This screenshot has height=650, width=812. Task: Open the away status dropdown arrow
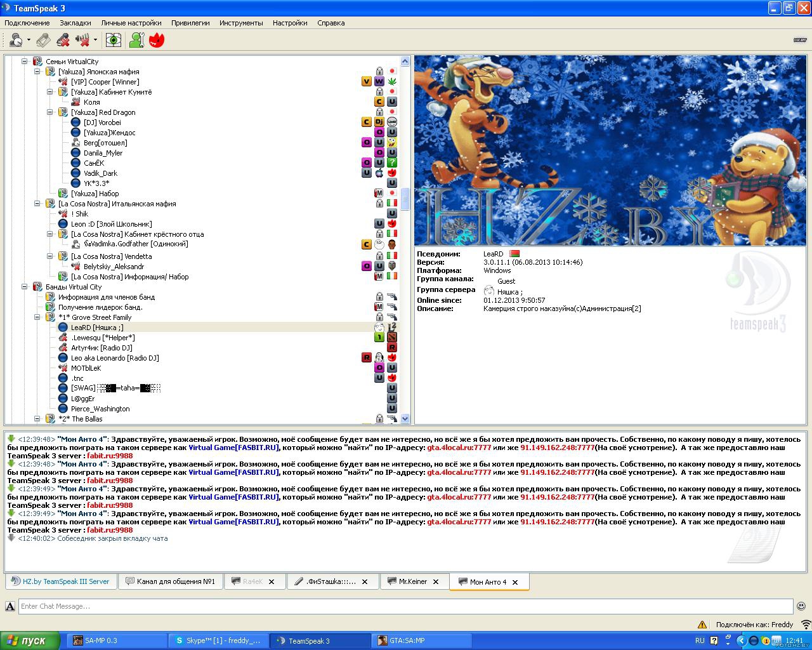click(29, 40)
